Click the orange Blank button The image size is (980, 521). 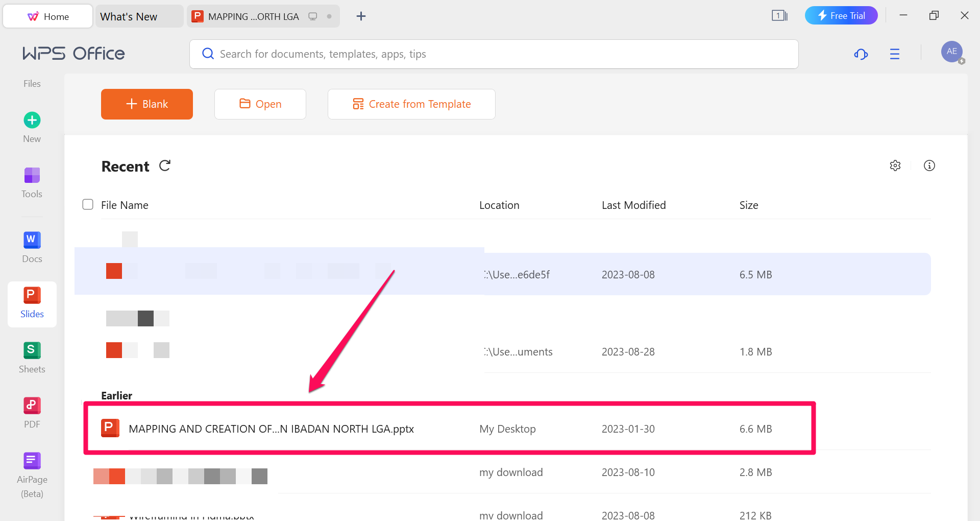[x=147, y=104]
